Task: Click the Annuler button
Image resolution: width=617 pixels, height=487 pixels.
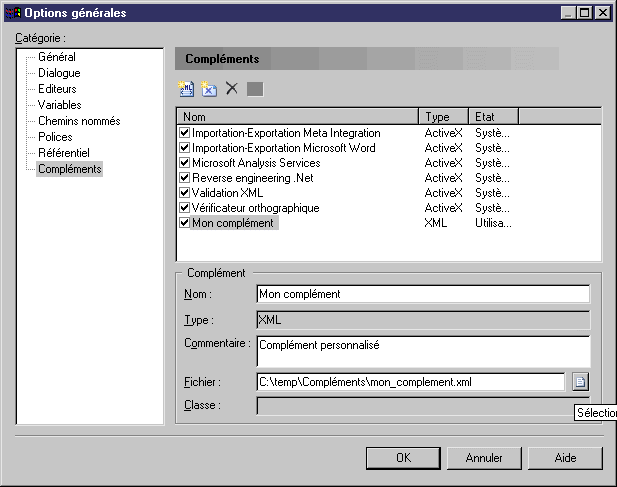Action: (x=484, y=458)
